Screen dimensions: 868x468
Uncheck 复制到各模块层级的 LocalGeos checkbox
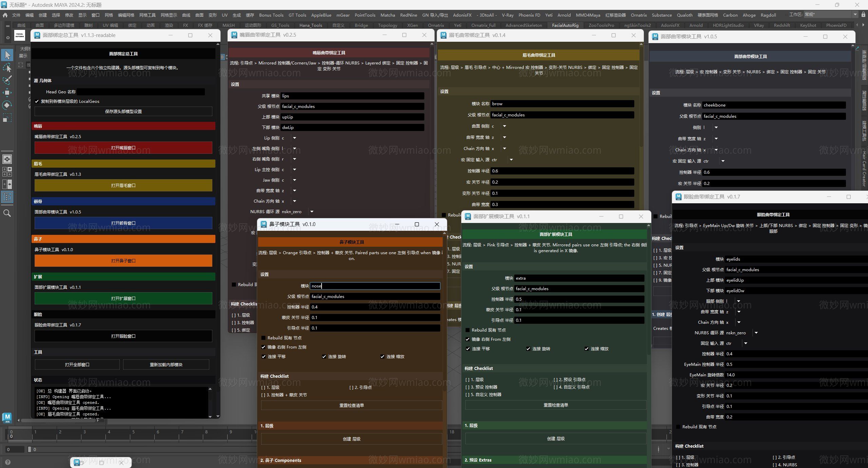point(37,101)
